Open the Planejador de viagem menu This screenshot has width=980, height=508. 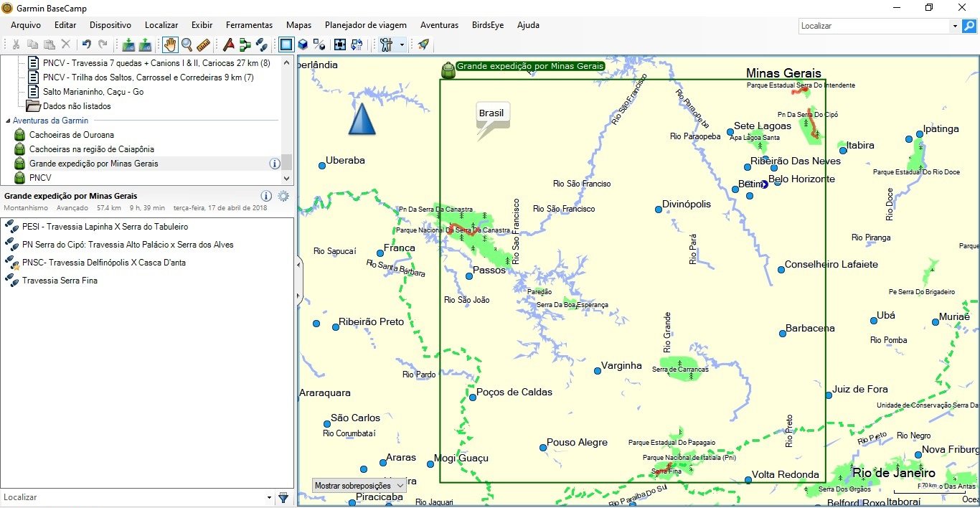pyautogui.click(x=365, y=25)
